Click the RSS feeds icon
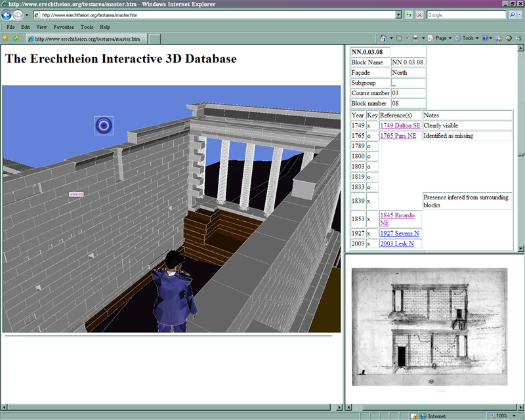The width and height of the screenshot is (525, 420). (x=399, y=38)
